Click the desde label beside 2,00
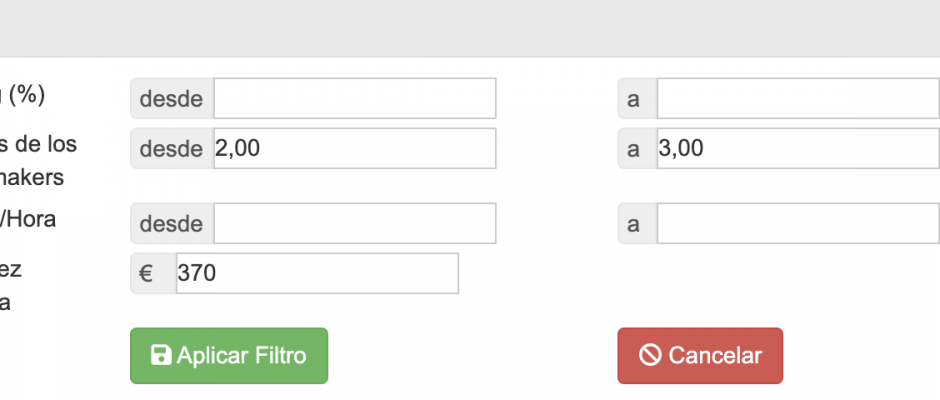Viewport: 940px width, 400px height. pyautogui.click(x=172, y=148)
